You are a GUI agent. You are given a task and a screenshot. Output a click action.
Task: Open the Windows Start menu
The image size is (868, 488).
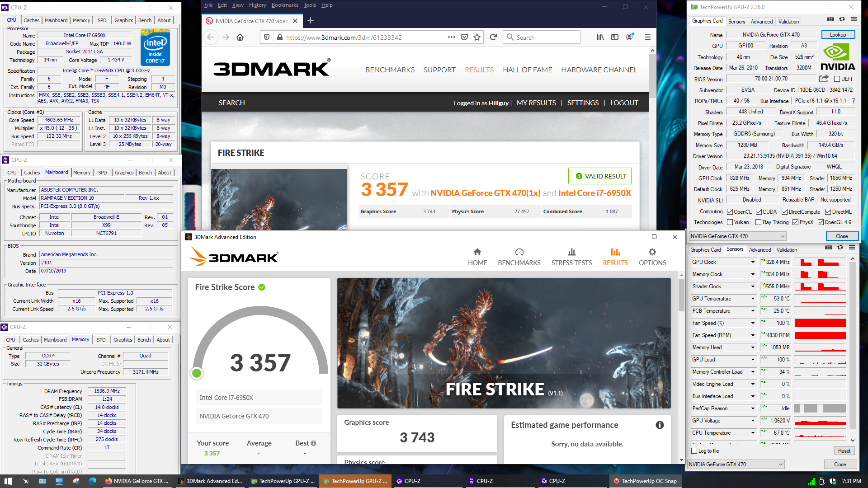coord(8,481)
